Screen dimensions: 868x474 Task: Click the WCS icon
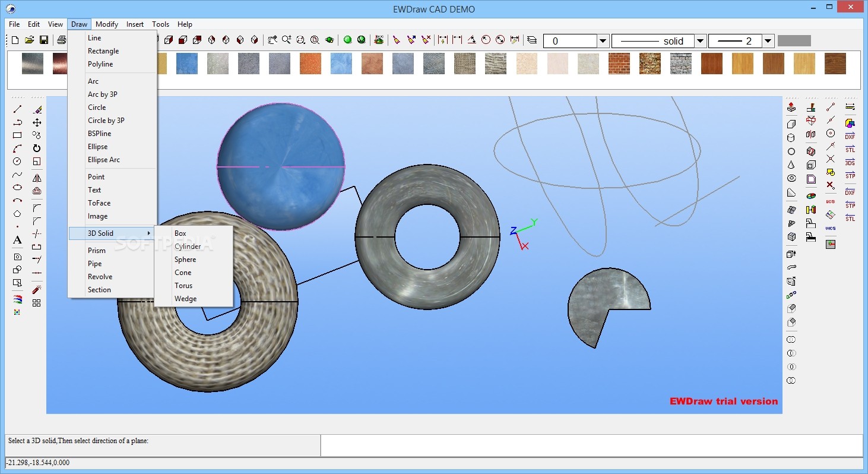[831, 228]
